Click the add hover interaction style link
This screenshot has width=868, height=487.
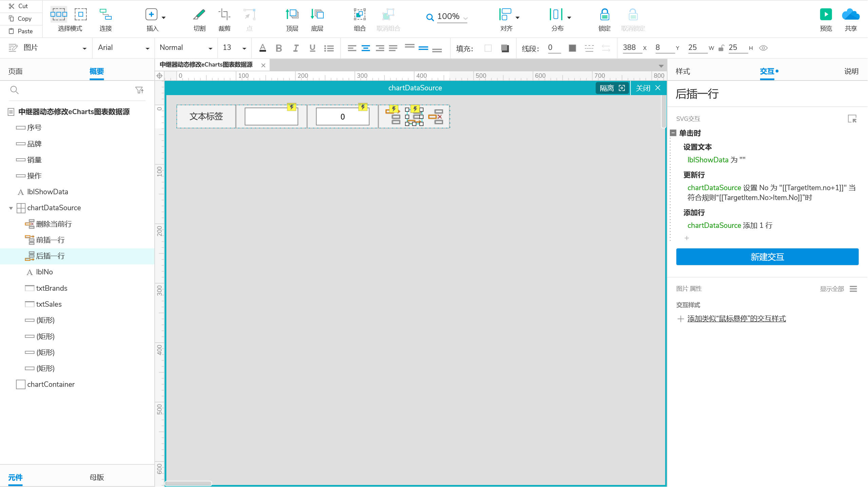(736, 319)
